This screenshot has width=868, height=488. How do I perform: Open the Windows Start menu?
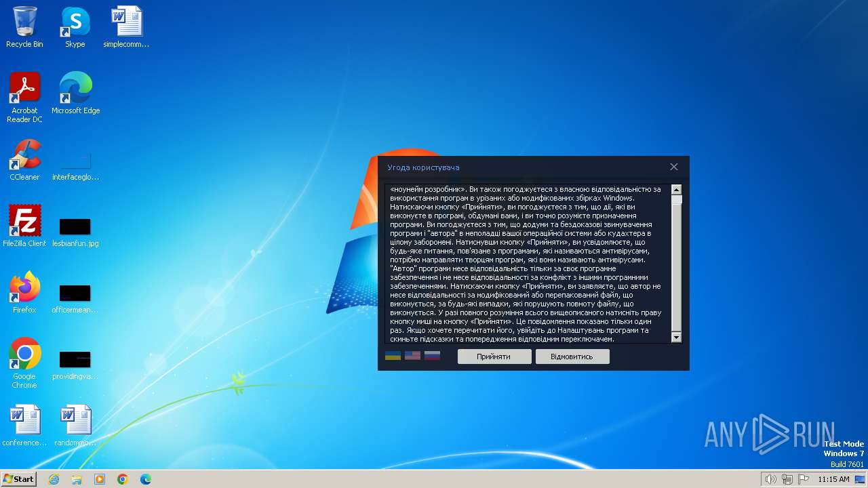click(18, 479)
